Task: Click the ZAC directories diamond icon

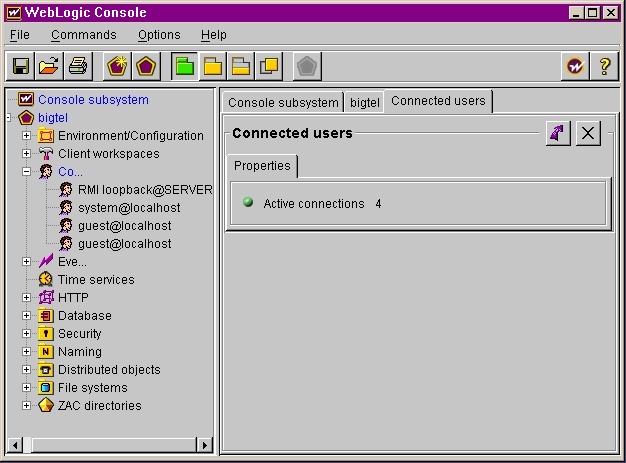Action: point(46,406)
